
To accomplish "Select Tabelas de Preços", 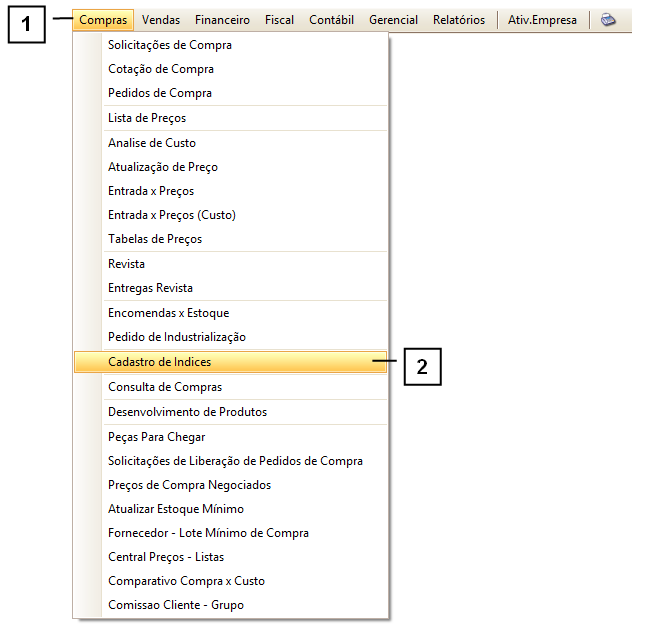I will pos(155,239).
